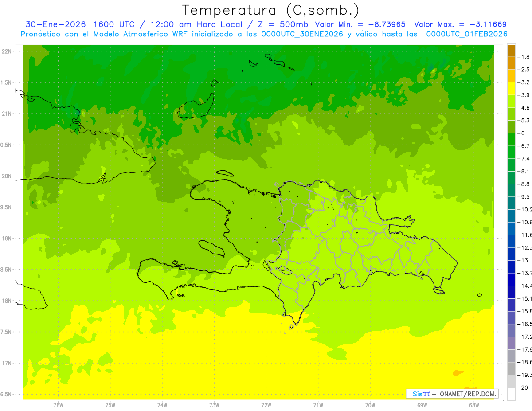
Task: Click the "-6.7" colorbar value
Action: click(524, 146)
